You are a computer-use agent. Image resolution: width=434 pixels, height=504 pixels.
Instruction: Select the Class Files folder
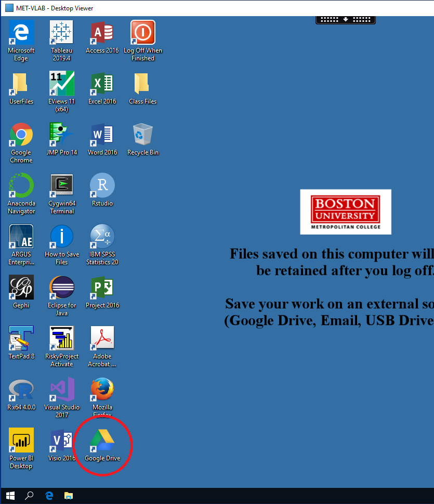[142, 84]
